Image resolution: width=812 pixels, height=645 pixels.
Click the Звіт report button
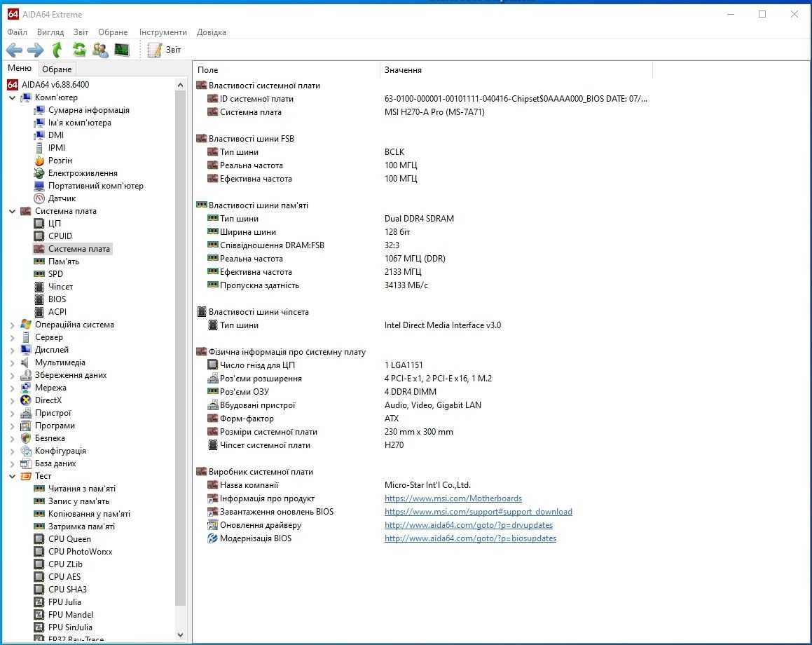(164, 50)
